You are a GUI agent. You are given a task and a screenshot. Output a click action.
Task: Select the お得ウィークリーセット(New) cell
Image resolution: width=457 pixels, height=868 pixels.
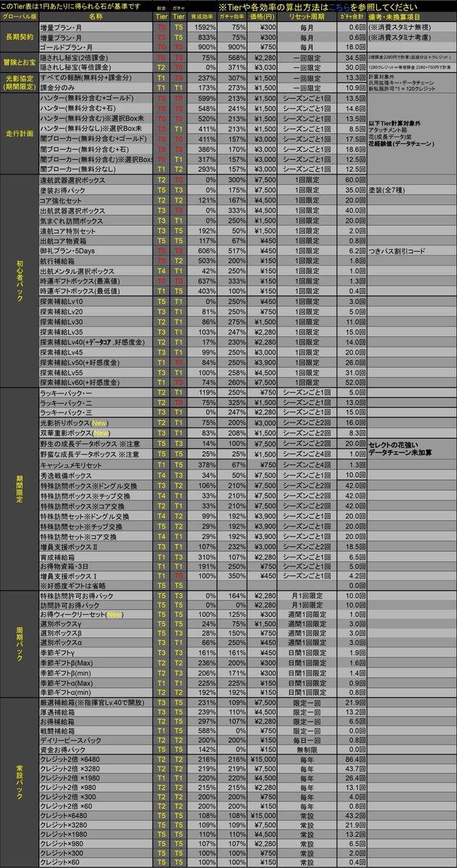[x=95, y=615]
